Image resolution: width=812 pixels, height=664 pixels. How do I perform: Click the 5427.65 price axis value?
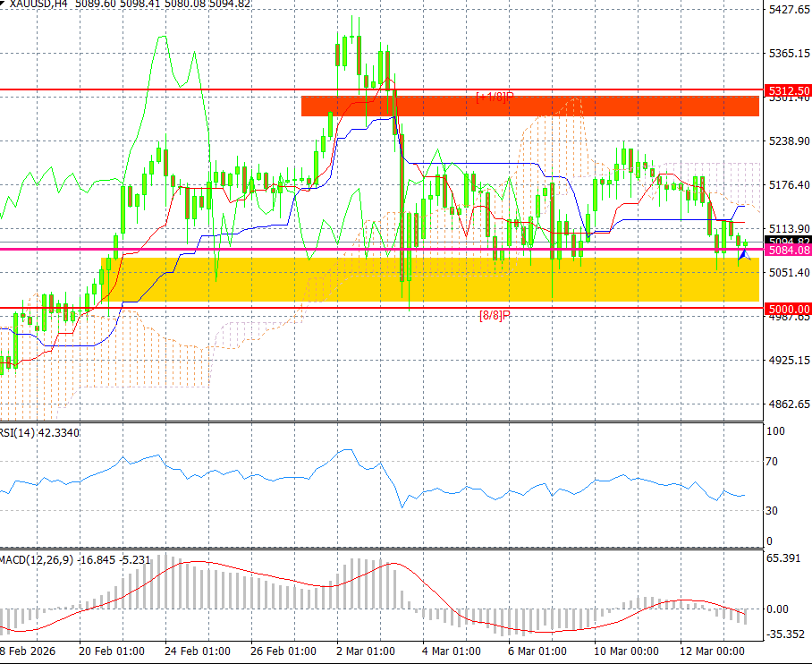click(790, 9)
